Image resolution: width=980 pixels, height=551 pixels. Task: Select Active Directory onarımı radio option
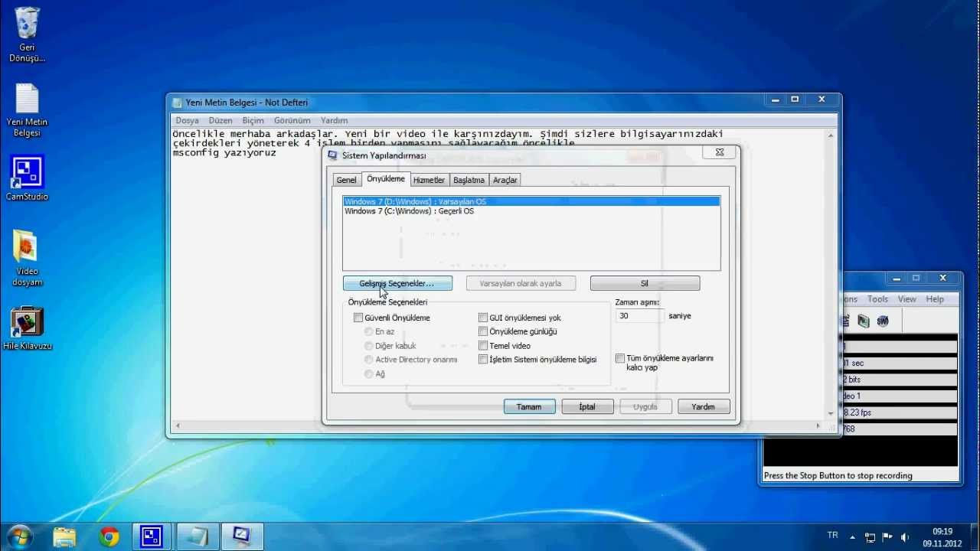click(x=369, y=360)
